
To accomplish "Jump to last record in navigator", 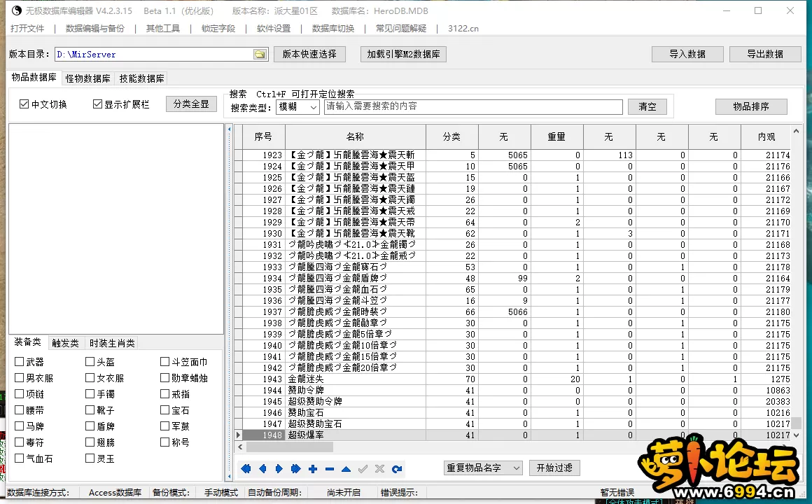I will [295, 469].
